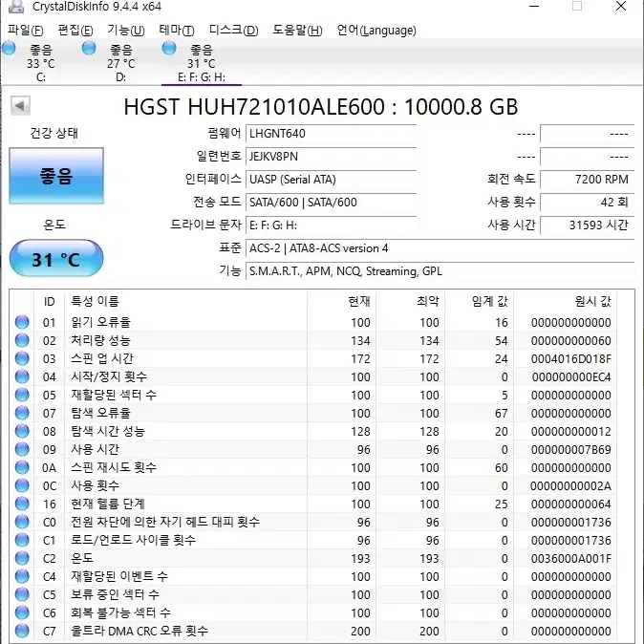Click the power on hours value 31593 시간
Image resolution: width=644 pixels, height=644 pixels.
pyautogui.click(x=587, y=225)
